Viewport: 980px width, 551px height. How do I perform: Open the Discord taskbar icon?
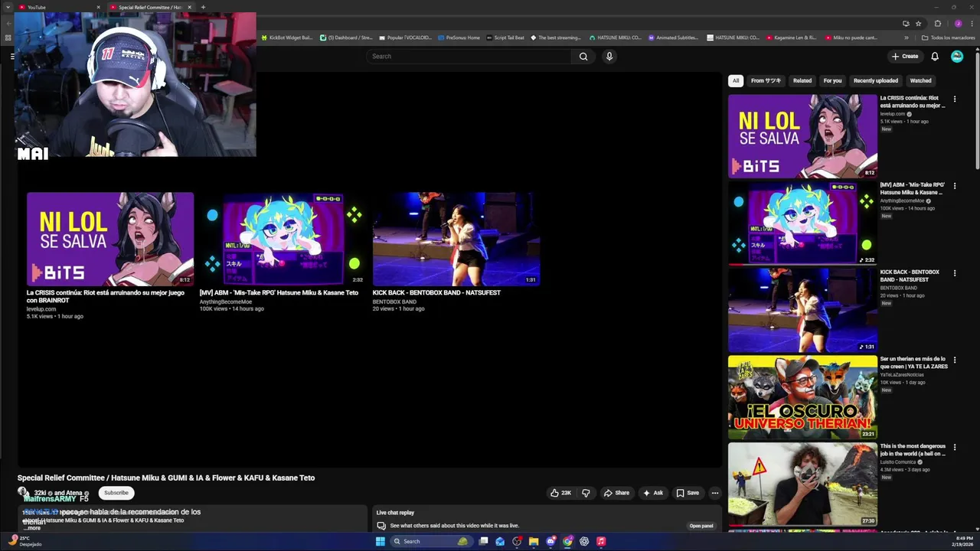(550, 541)
